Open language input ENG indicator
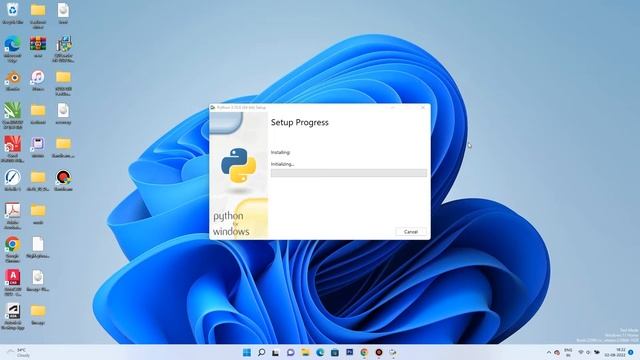The height and width of the screenshot is (360, 640). [x=568, y=352]
